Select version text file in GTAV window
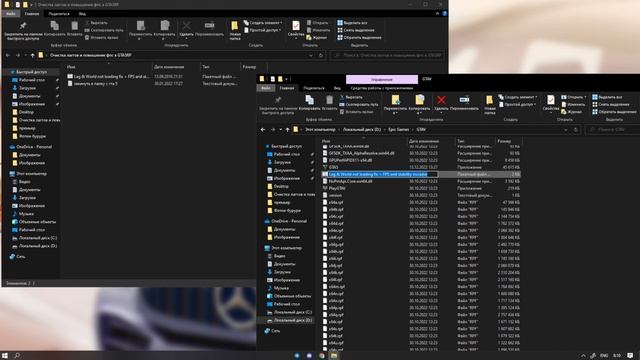Screen dimensions: 640x360 tap(335, 196)
